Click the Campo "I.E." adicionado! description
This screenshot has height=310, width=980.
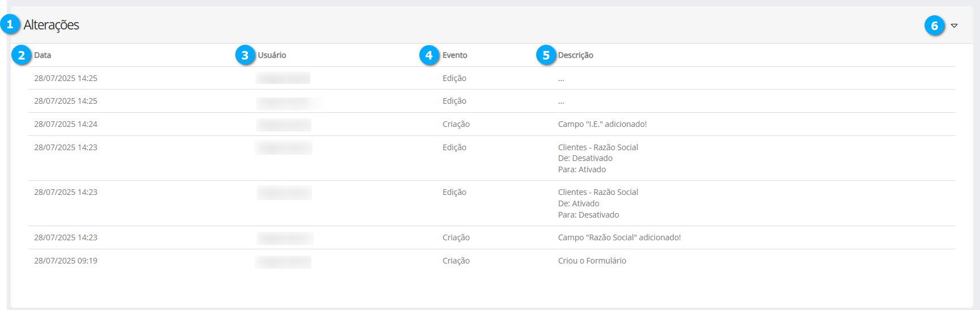pyautogui.click(x=602, y=124)
